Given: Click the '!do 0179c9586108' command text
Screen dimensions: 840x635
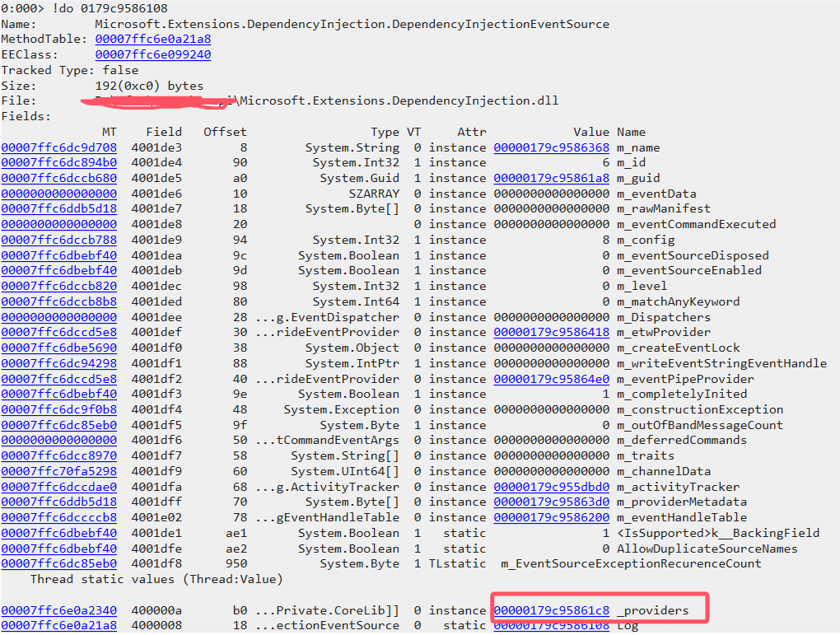Looking at the screenshot, I should coord(110,8).
